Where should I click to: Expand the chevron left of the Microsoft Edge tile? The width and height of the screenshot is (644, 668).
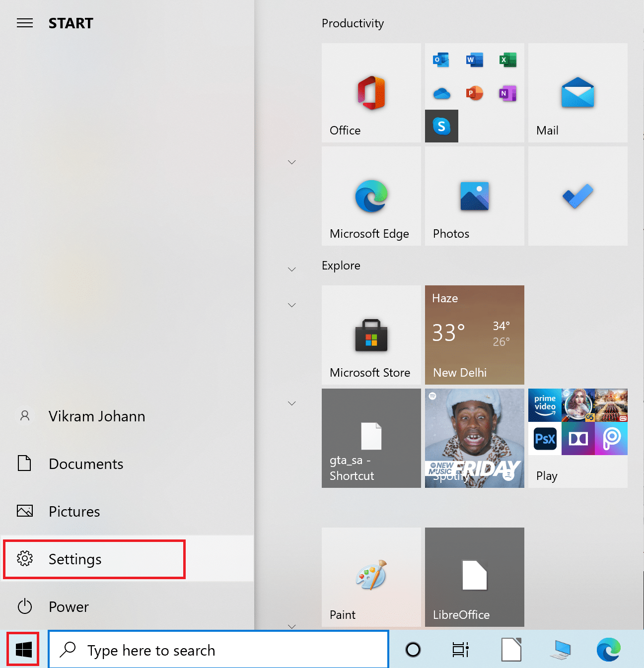[292, 162]
